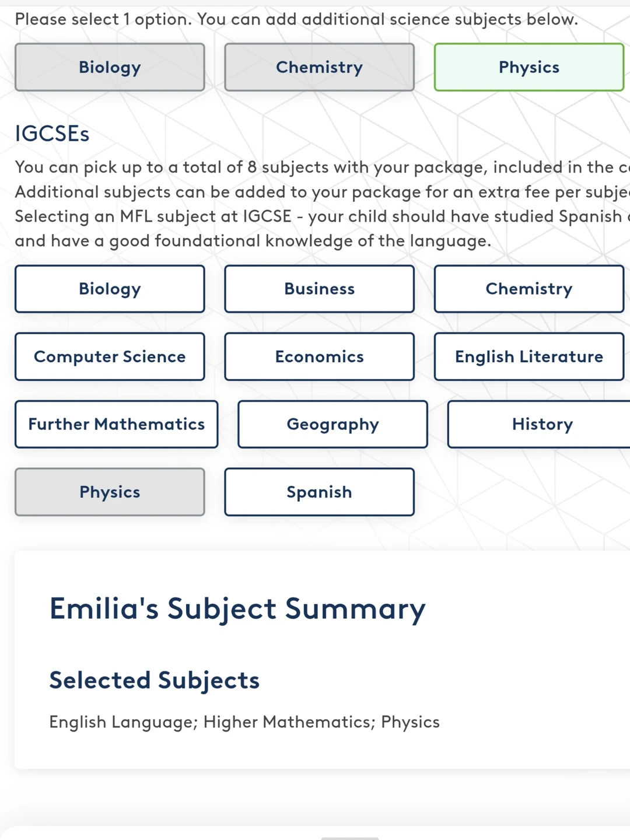Deselect the green highlighted Physics option
The width and height of the screenshot is (630, 840).
528,67
